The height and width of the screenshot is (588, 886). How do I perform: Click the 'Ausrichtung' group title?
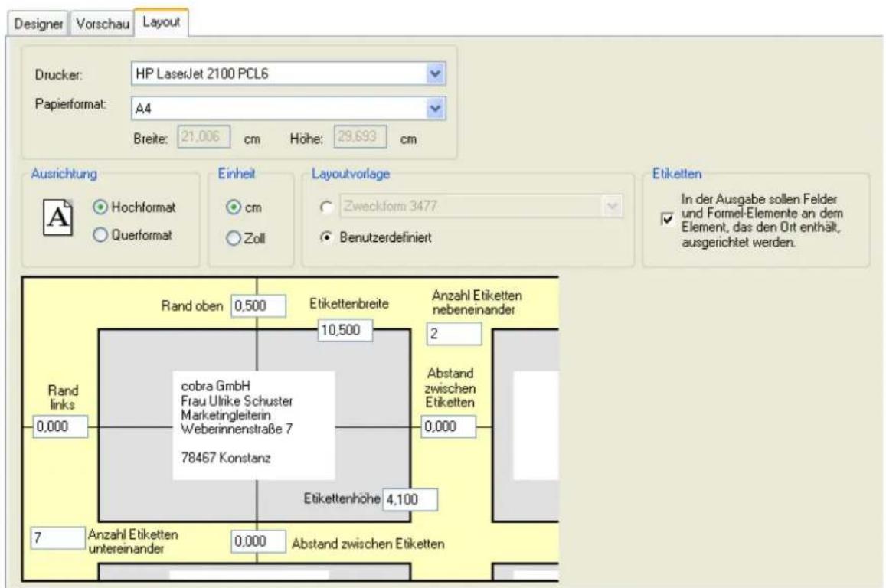(x=64, y=173)
